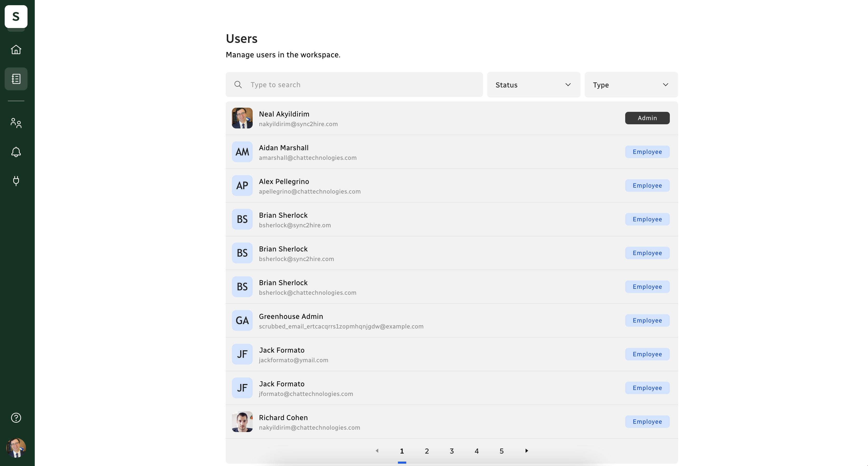
Task: Click Richard Cohen's profile photo
Action: (242, 422)
